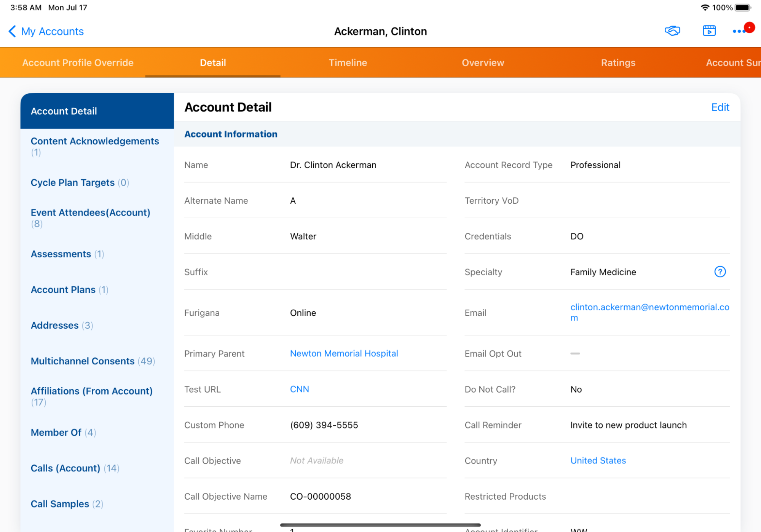Open the Overview tab
Image resolution: width=761 pixels, height=532 pixels.
point(483,63)
